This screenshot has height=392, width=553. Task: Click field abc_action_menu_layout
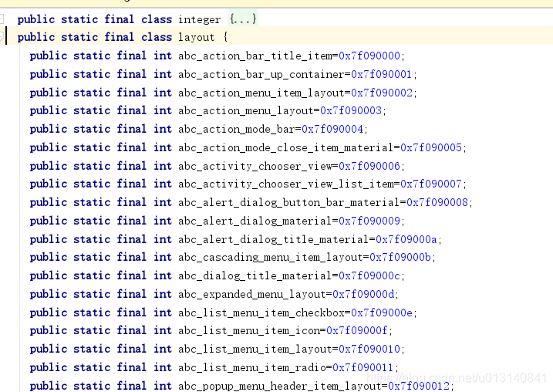pos(246,111)
